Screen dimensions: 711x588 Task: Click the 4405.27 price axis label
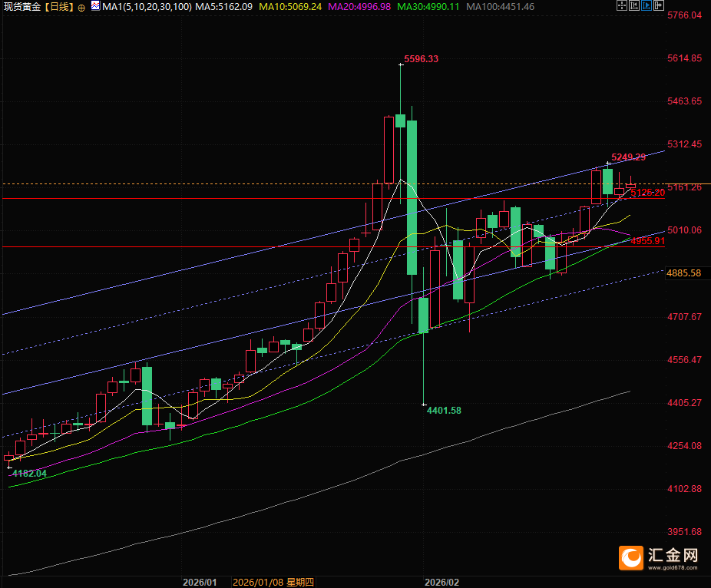(684, 402)
